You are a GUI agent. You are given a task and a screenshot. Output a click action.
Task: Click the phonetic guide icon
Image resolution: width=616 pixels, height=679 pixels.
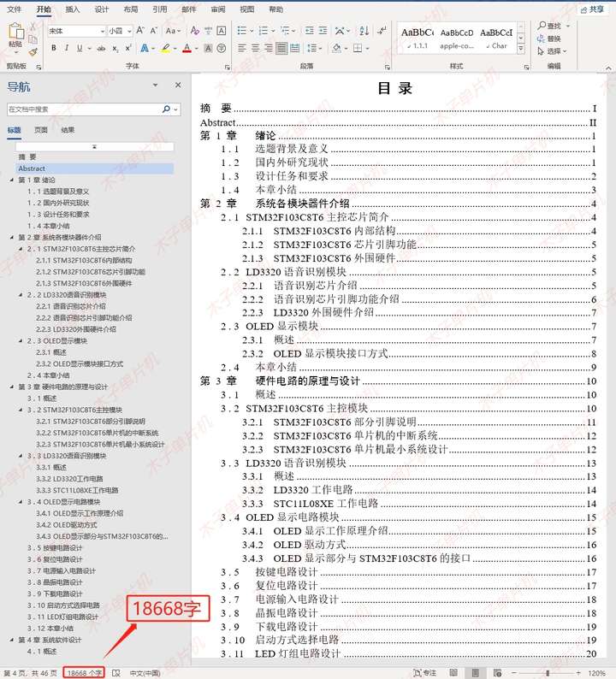(209, 30)
